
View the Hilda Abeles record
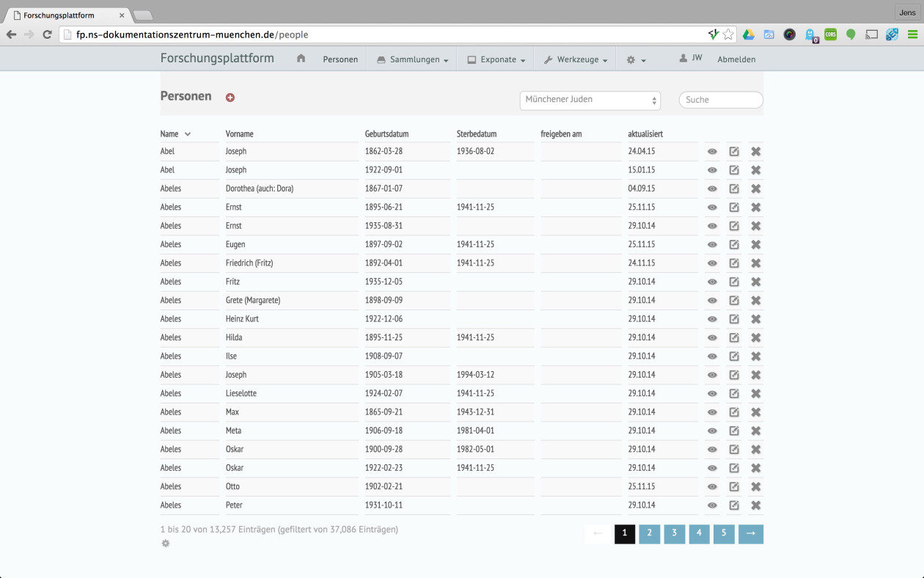click(712, 337)
